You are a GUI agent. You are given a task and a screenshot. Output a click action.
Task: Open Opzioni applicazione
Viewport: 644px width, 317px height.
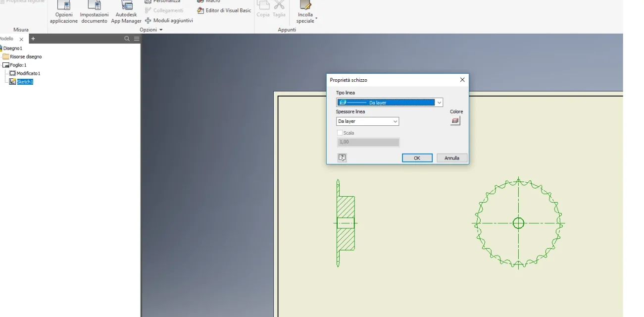click(x=63, y=12)
